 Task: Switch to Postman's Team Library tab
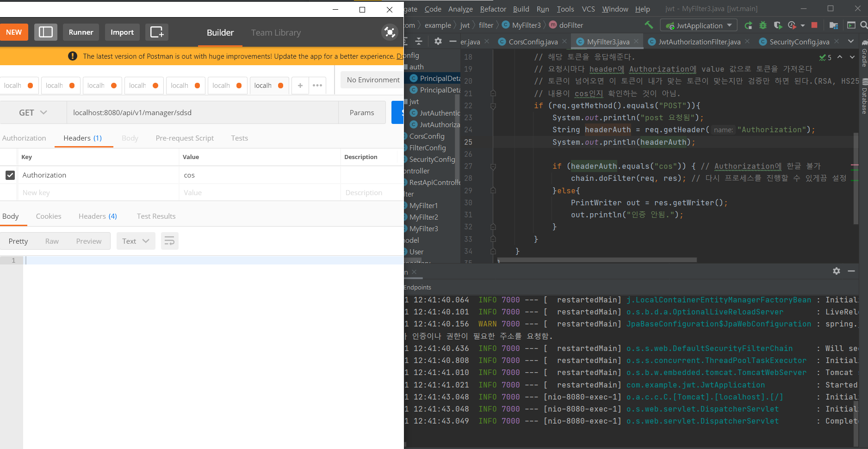[x=276, y=33]
